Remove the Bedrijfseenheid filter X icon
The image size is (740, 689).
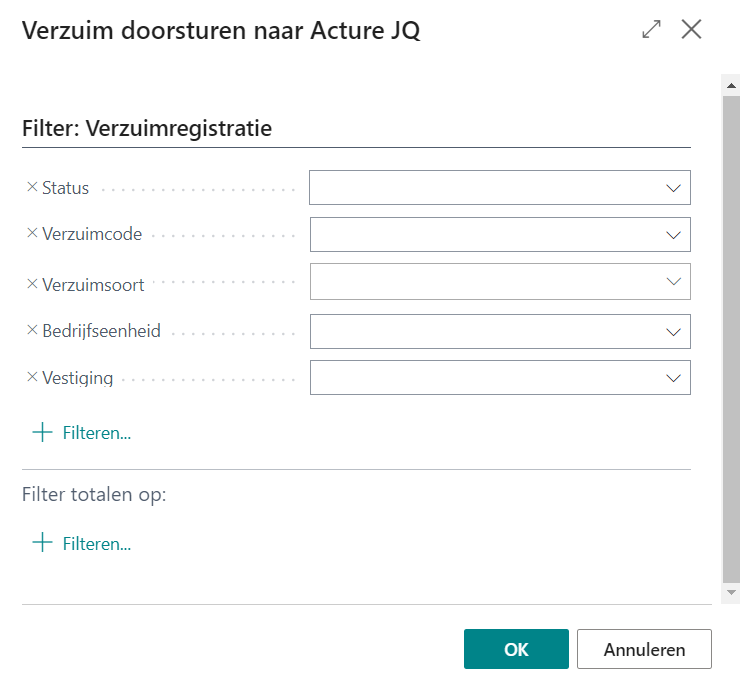coord(31,330)
